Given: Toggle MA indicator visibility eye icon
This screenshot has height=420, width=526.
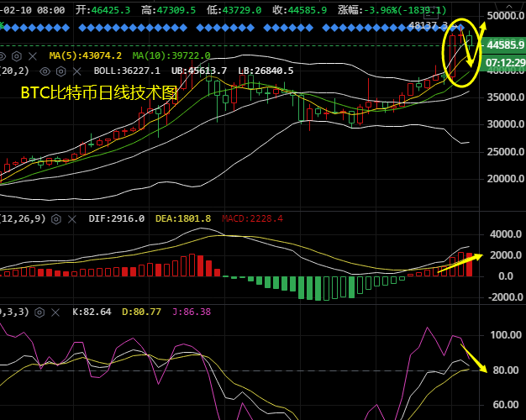Looking at the screenshot, I should pos(4,55).
